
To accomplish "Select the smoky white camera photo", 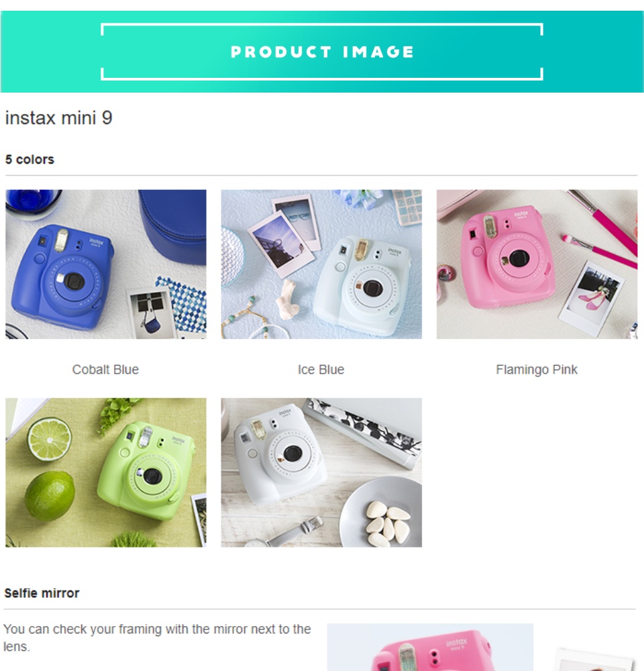I will 321,472.
